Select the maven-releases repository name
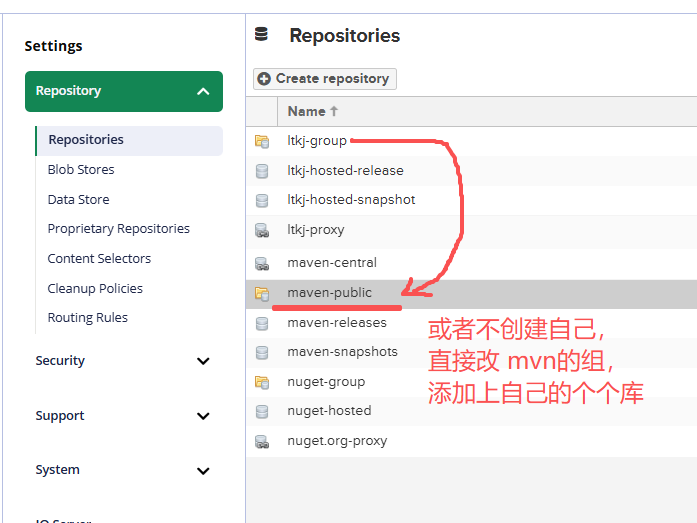697x523 pixels. 337,323
